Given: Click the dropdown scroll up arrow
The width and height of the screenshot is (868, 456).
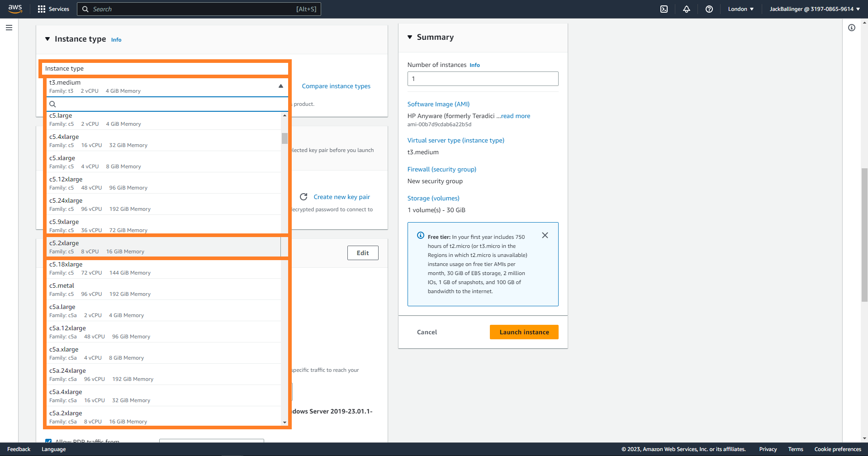Looking at the screenshot, I should click(285, 115).
